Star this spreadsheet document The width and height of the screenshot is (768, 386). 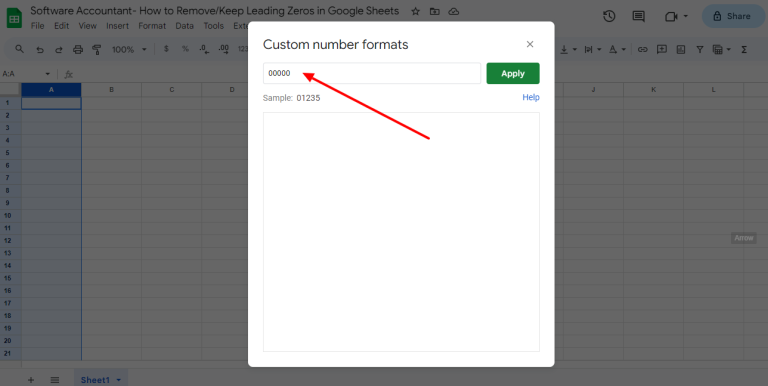pyautogui.click(x=415, y=11)
